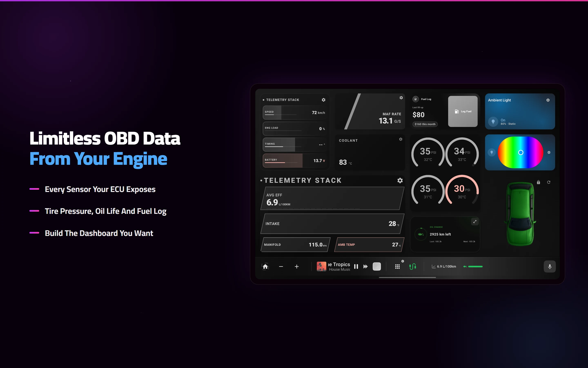Click the oil can icon in Oil Change
The width and height of the screenshot is (588, 368).
421,234
